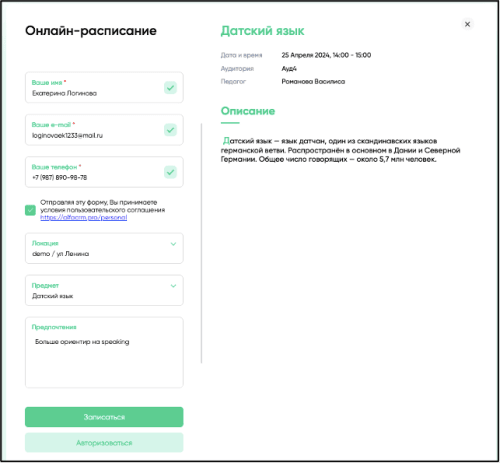Open the Предмет field showing Датский язык
Viewport: 500px width, 463px height.
(x=104, y=290)
